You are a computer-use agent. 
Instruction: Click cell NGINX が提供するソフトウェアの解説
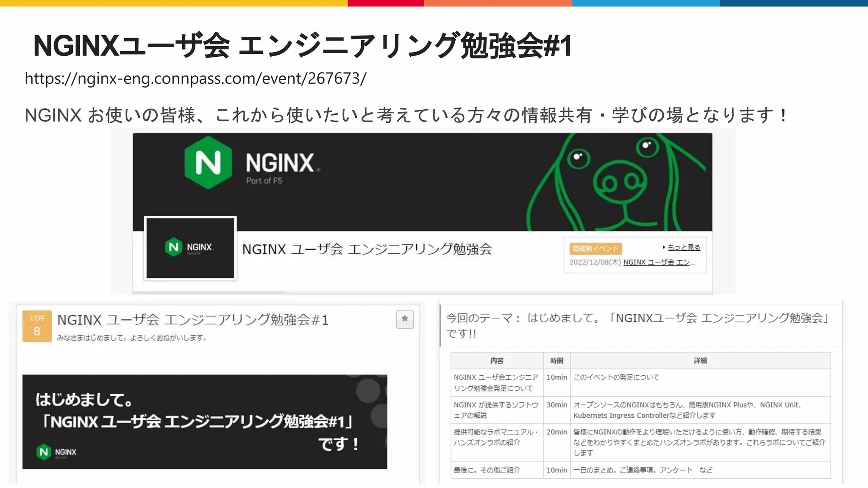tap(497, 410)
